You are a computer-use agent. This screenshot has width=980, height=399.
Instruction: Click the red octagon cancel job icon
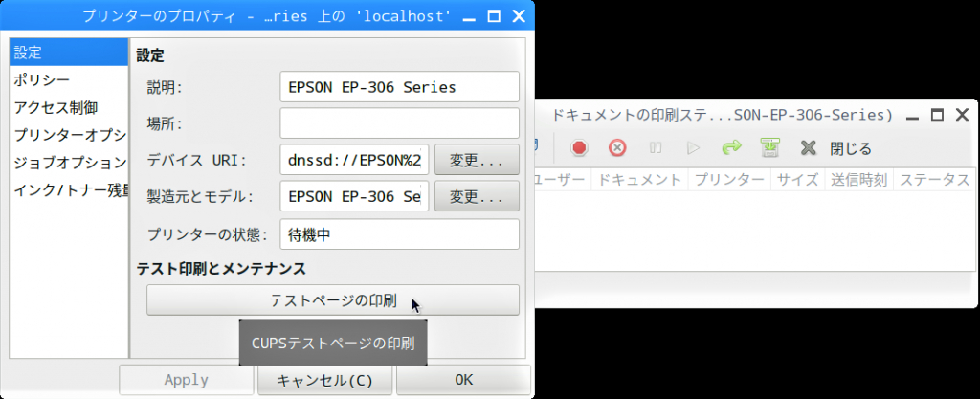click(x=579, y=148)
